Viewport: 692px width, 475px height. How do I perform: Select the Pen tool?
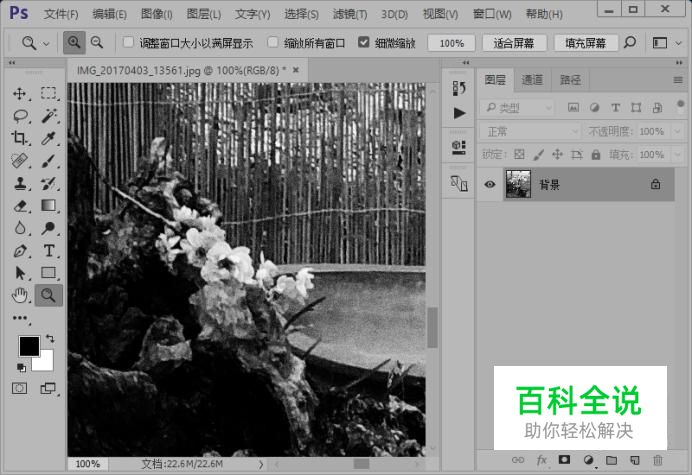pos(19,251)
